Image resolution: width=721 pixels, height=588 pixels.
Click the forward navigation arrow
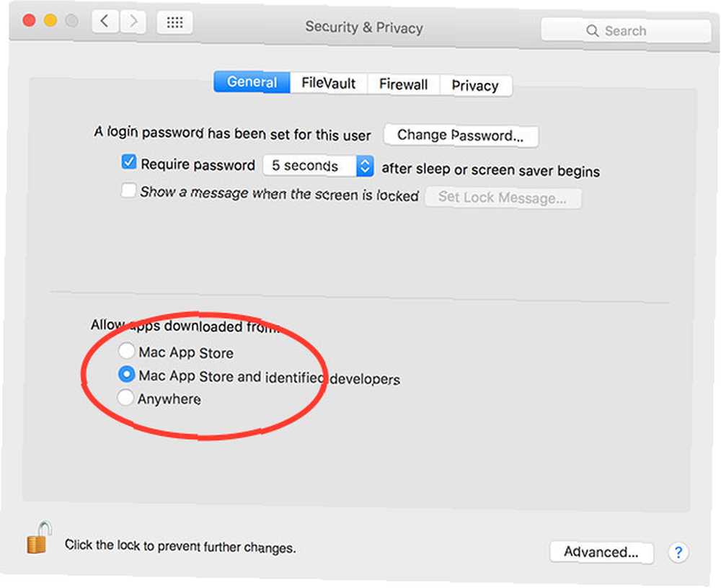(x=133, y=21)
